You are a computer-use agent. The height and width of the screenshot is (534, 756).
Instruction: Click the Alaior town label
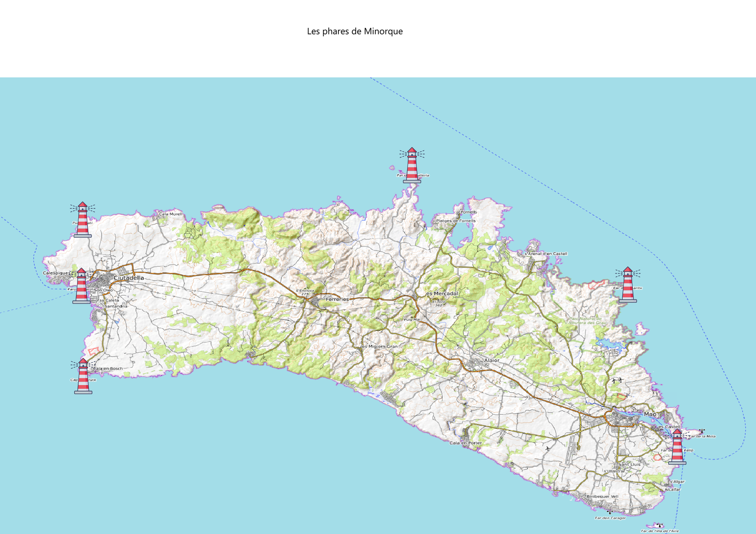pyautogui.click(x=491, y=360)
